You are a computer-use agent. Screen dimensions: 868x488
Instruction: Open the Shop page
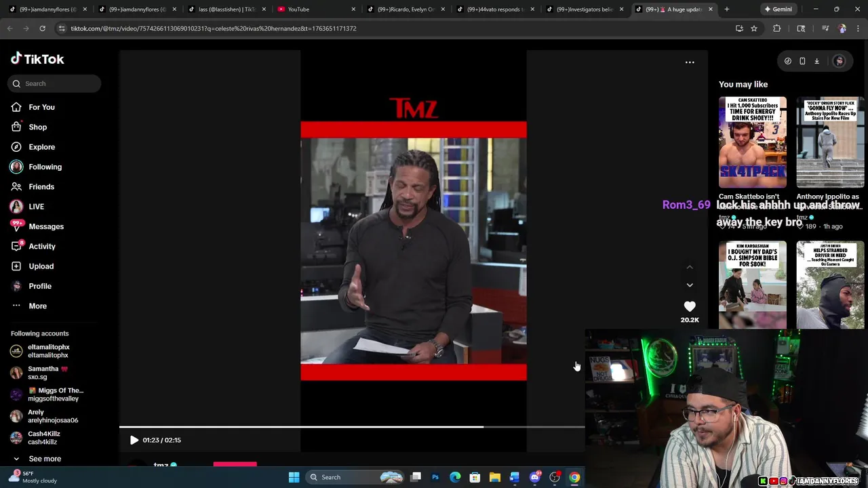pos(28,127)
